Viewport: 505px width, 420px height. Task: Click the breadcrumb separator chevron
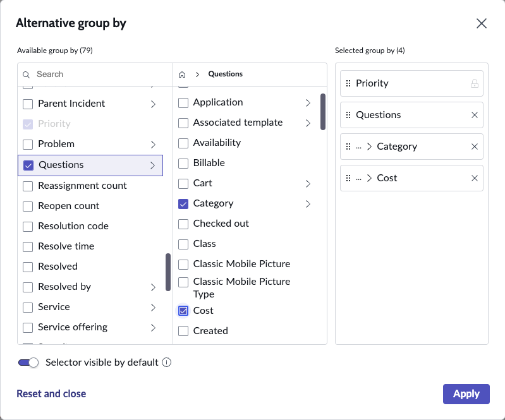pos(197,75)
